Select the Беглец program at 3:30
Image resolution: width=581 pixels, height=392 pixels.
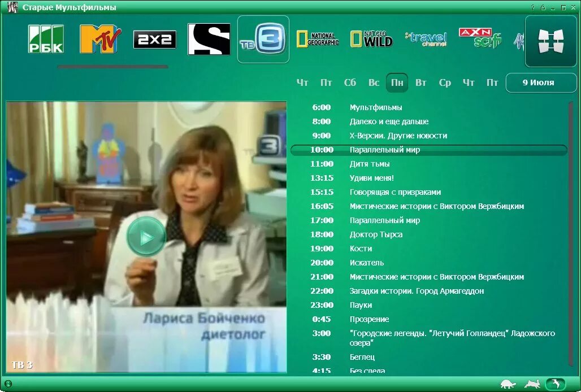429,357
